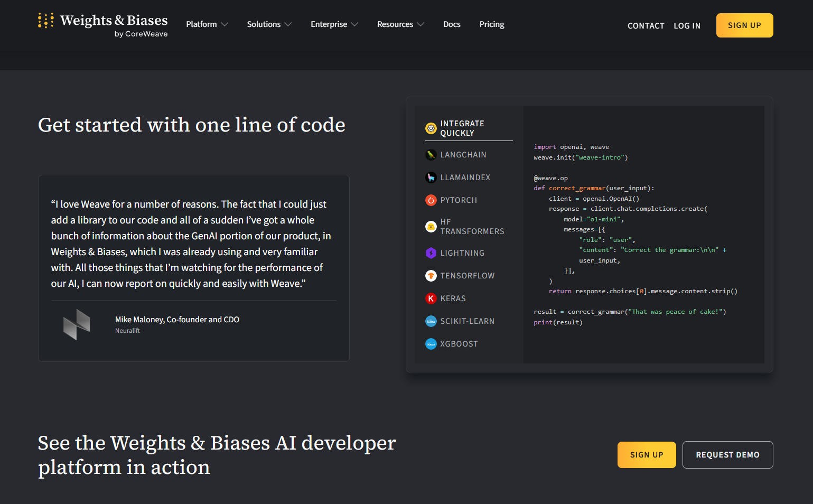
Task: Open the Pricing page
Action: [491, 24]
